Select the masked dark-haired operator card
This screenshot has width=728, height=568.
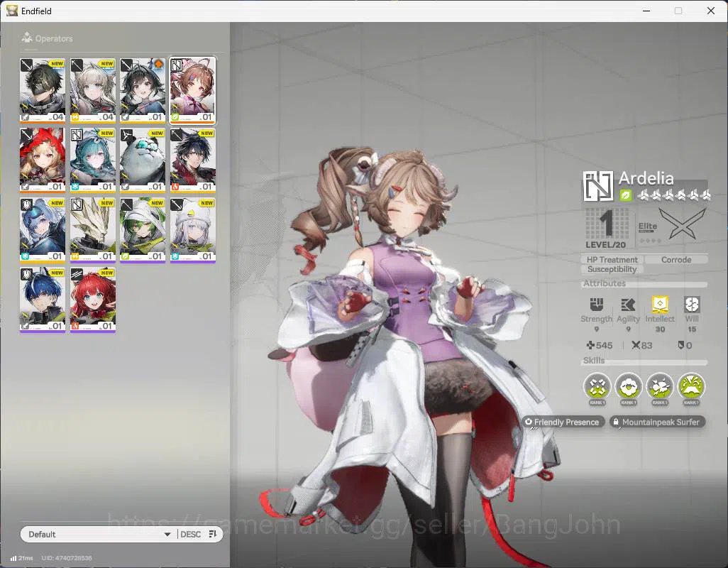pos(43,90)
